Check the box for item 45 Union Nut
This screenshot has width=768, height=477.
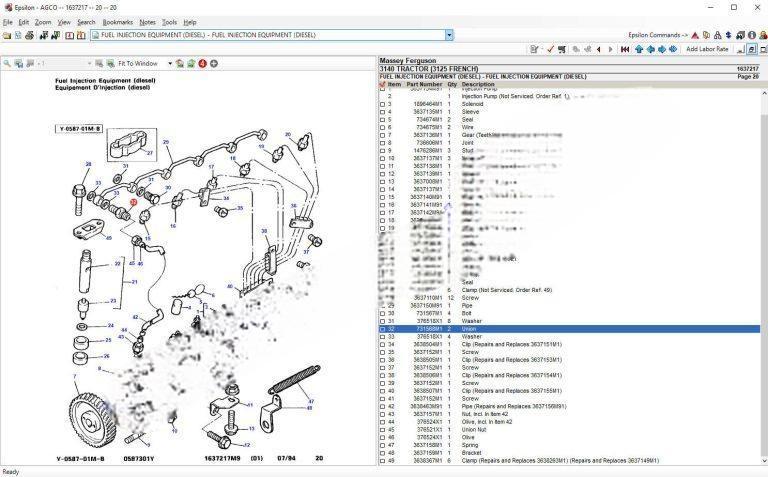383,430
